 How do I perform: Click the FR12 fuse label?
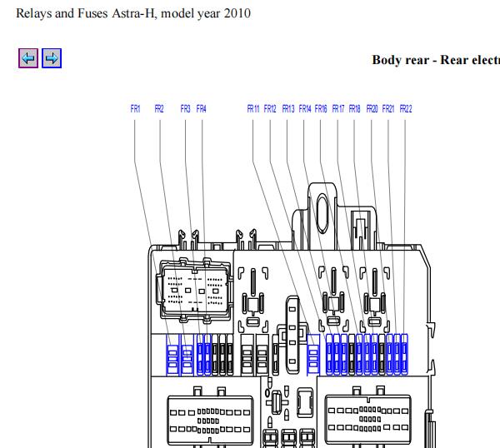tap(270, 109)
